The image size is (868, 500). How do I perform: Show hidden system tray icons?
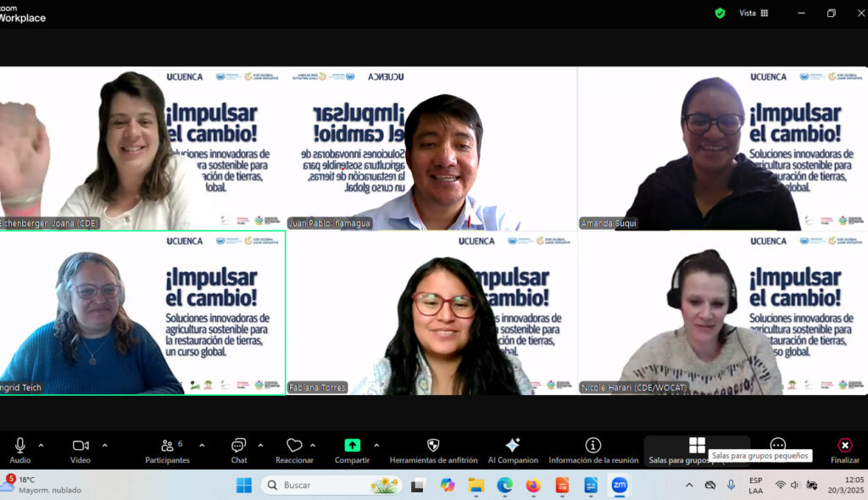click(x=689, y=485)
